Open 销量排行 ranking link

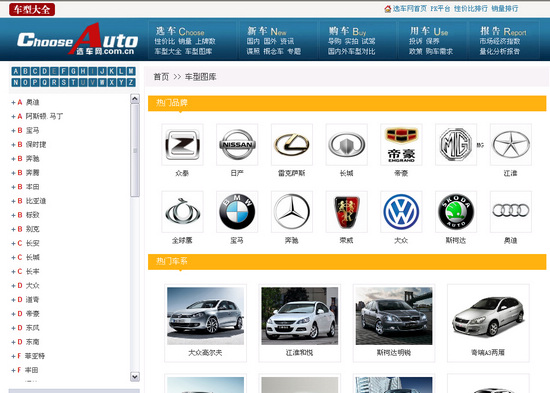pyautogui.click(x=505, y=8)
